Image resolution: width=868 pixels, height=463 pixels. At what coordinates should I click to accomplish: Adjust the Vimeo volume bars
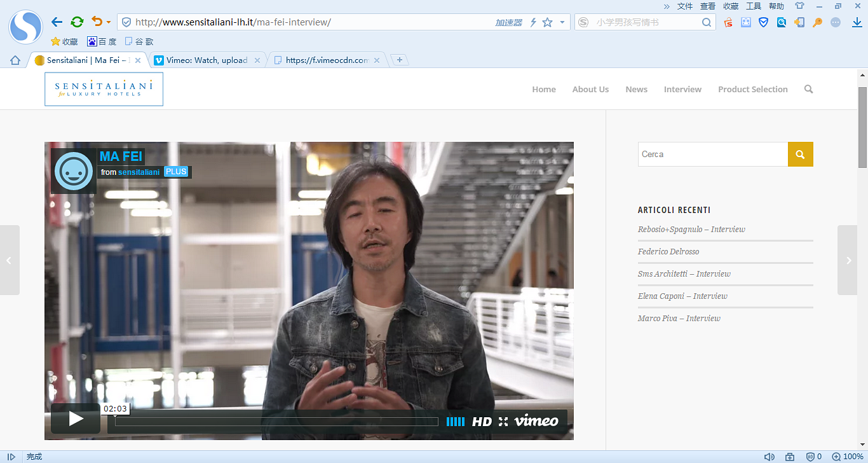(456, 422)
